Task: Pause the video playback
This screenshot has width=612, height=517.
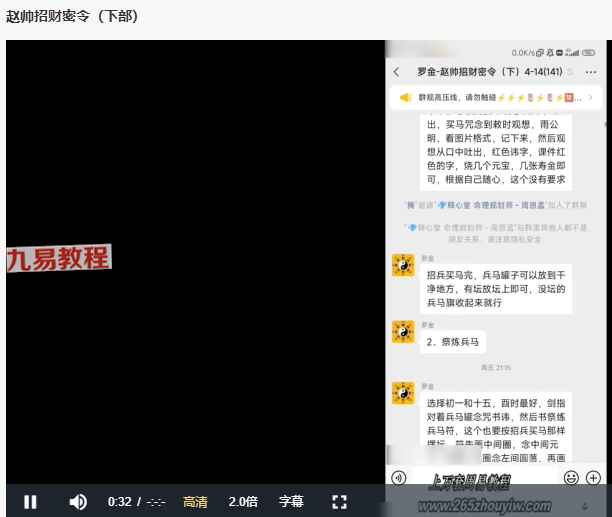Action: tap(30, 502)
